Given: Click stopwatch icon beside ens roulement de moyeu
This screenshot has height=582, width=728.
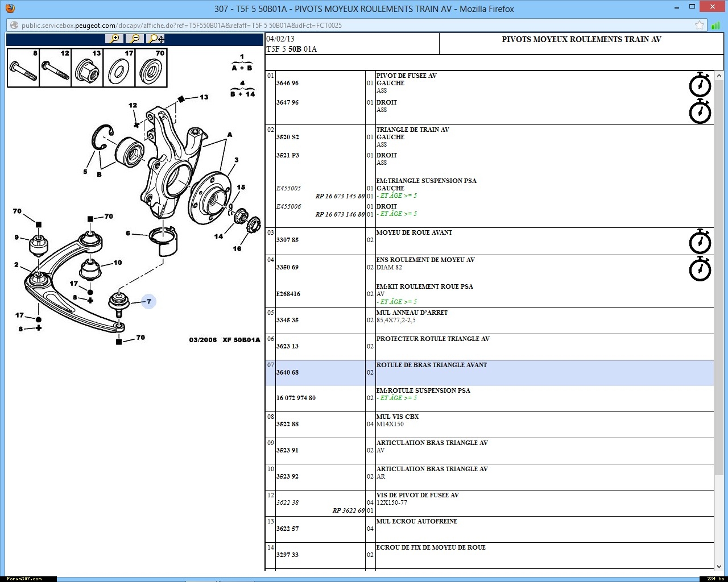Looking at the screenshot, I should [x=700, y=268].
